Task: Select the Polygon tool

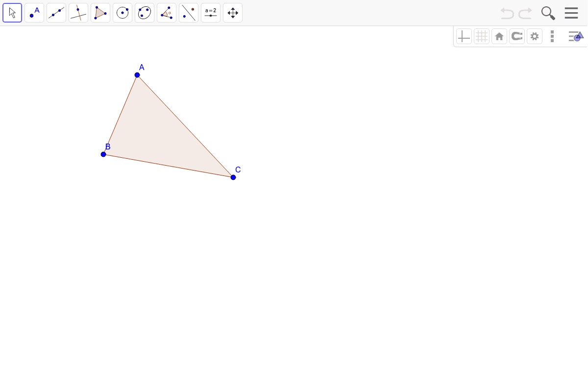Action: coord(100,13)
